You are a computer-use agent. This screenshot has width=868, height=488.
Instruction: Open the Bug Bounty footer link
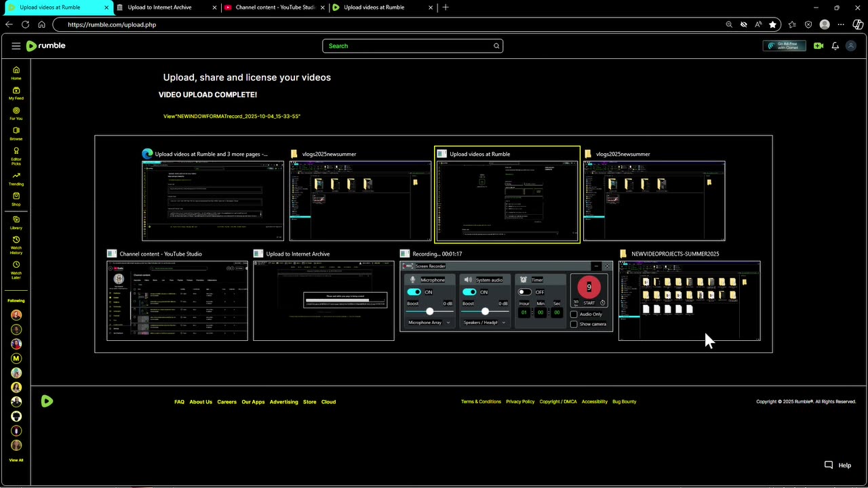pyautogui.click(x=625, y=402)
